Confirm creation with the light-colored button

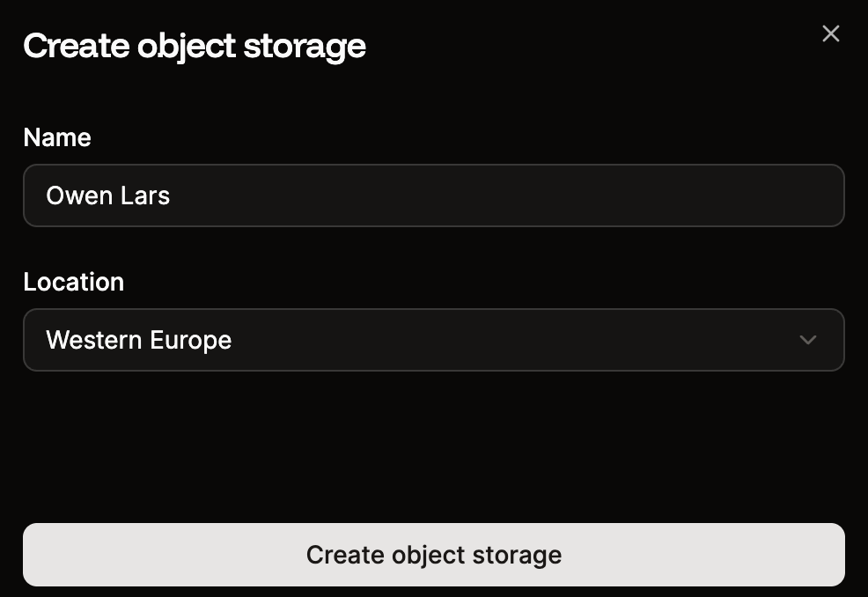[x=434, y=554]
